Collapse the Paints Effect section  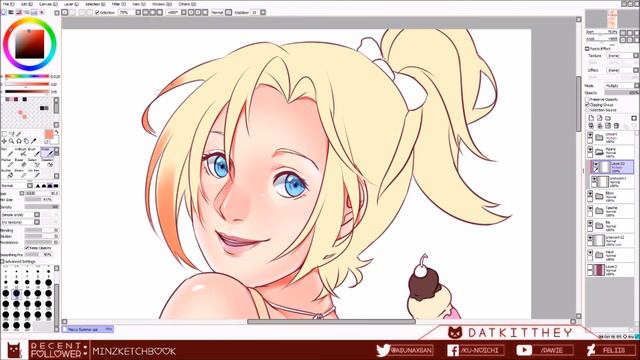(x=587, y=49)
